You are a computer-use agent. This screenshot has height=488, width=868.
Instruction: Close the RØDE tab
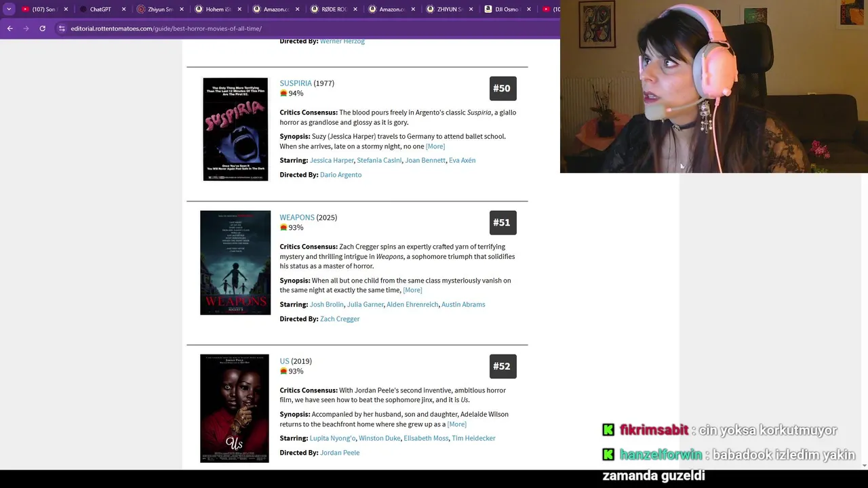[x=355, y=9]
